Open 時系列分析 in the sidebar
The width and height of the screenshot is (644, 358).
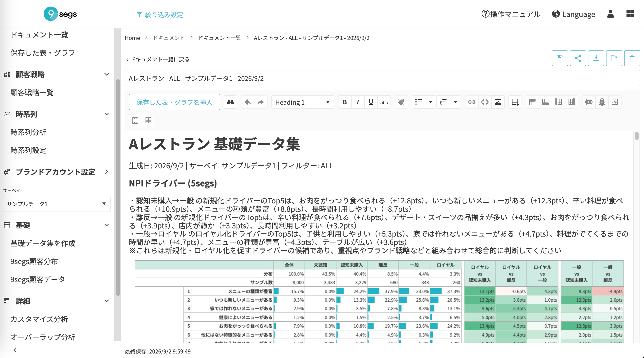tap(28, 132)
